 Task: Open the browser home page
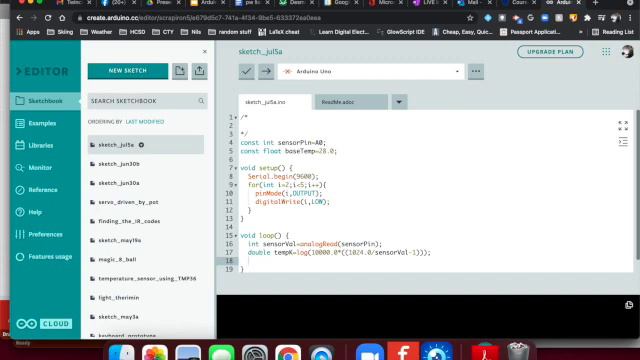pyautogui.click(x=62, y=18)
